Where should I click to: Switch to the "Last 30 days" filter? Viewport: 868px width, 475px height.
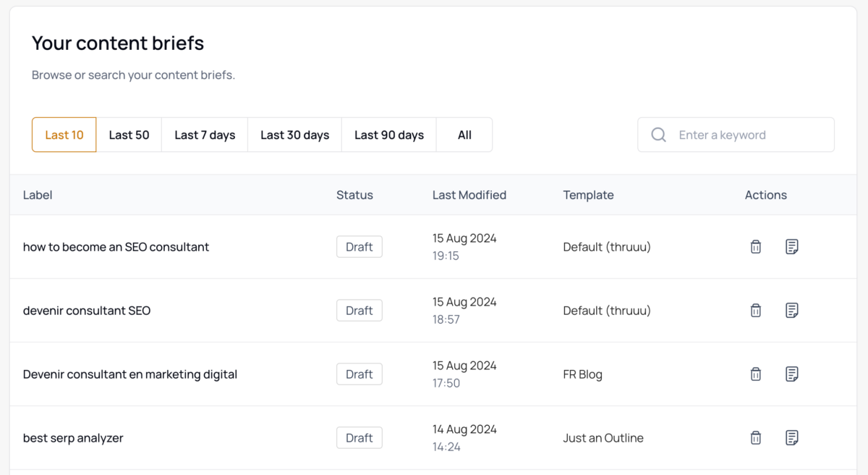(294, 135)
